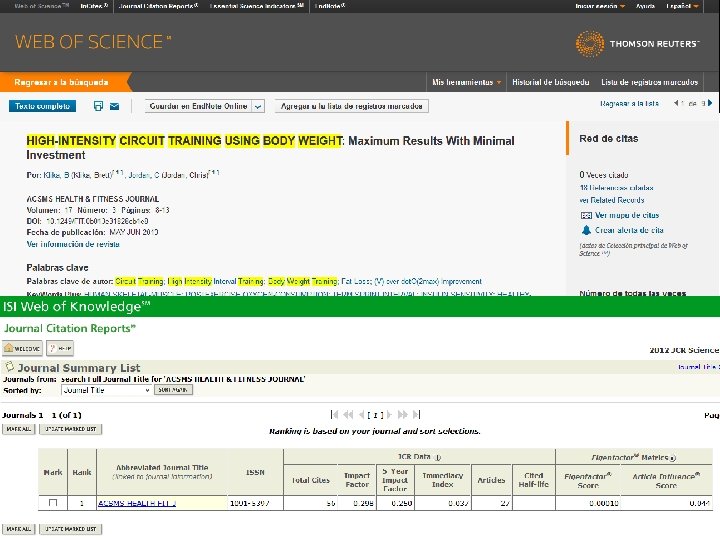Click the Fat Loss keyword link
Screen dimensions: 720x540
pyautogui.click(x=355, y=281)
